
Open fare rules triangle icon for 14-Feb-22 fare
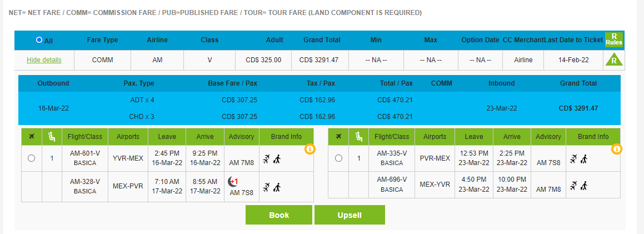(x=613, y=60)
